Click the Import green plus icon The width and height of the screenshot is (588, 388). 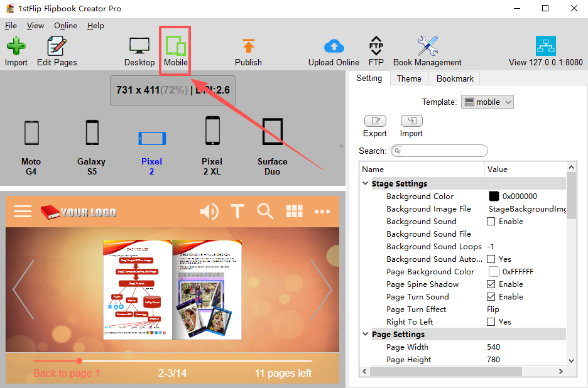(16, 46)
